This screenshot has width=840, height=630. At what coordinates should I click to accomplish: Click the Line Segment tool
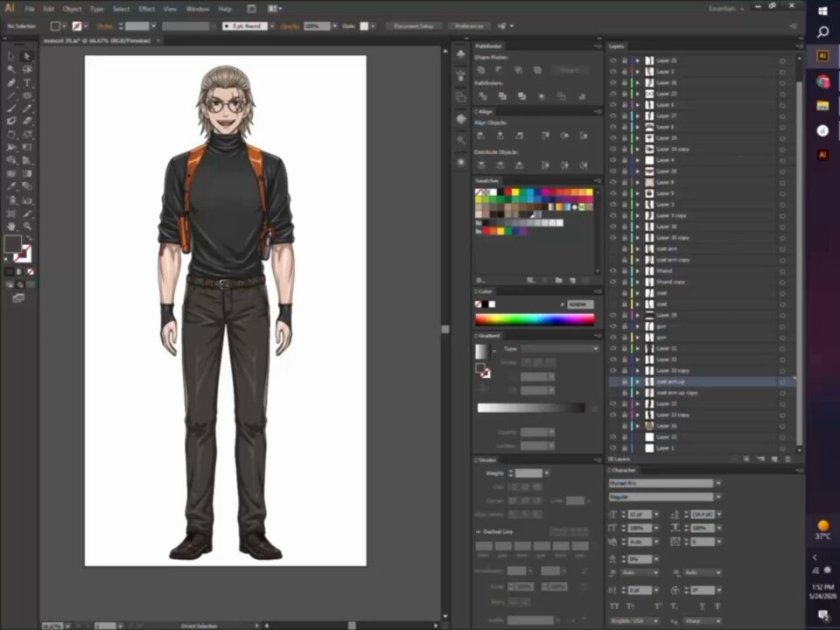click(11, 95)
